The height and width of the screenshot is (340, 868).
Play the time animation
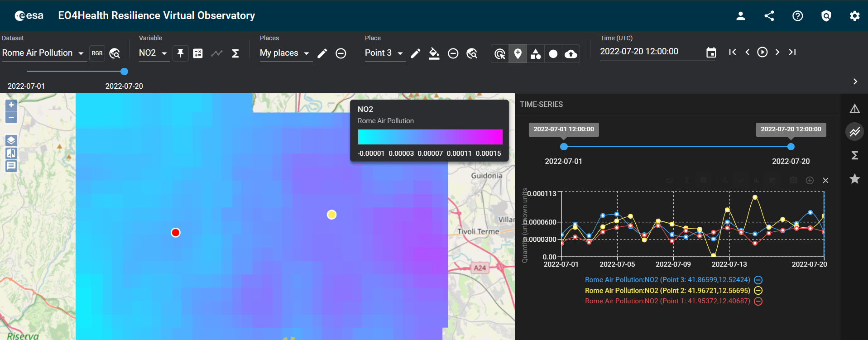pos(762,52)
